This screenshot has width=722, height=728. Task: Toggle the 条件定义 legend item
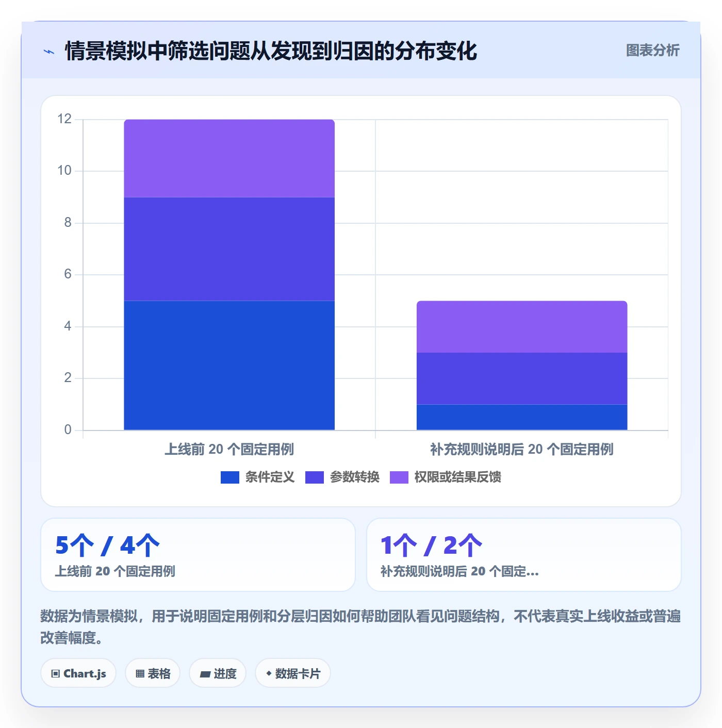(x=257, y=477)
